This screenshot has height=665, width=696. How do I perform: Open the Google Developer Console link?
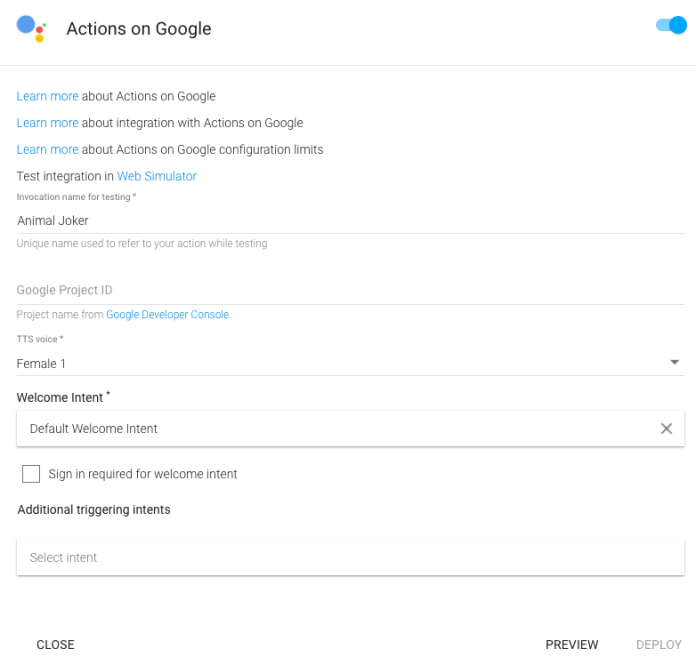pyautogui.click(x=167, y=315)
